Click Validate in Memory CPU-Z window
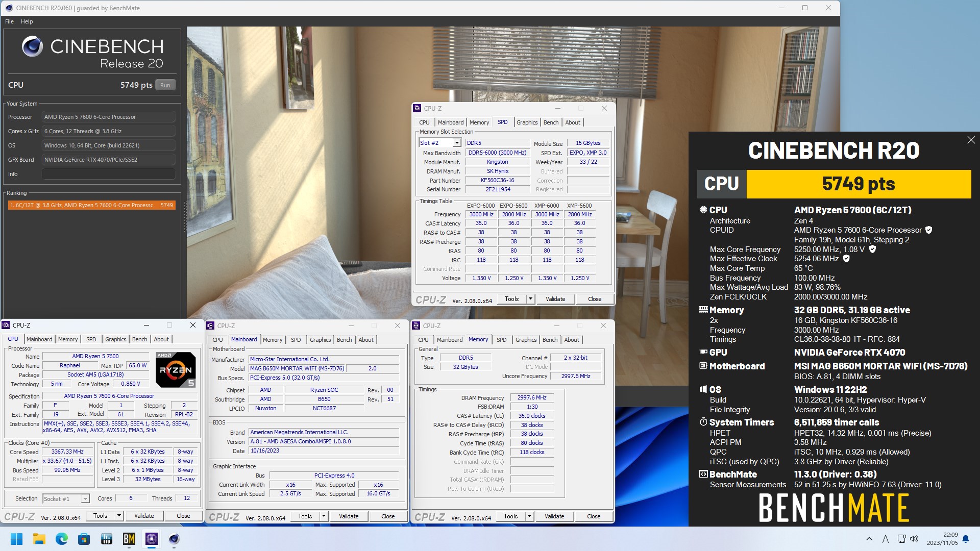The width and height of the screenshot is (980, 551). pyautogui.click(x=554, y=516)
